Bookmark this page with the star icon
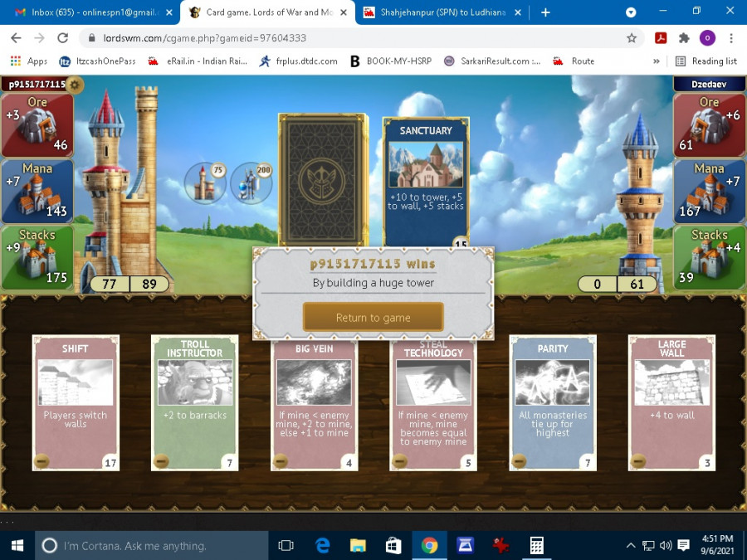Screen dimensions: 747x560 click(632, 38)
